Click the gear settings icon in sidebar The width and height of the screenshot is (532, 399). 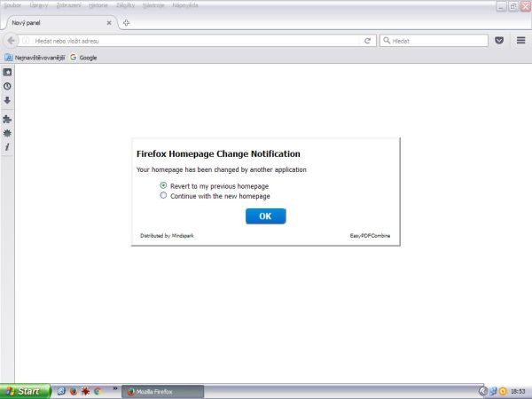(x=7, y=132)
